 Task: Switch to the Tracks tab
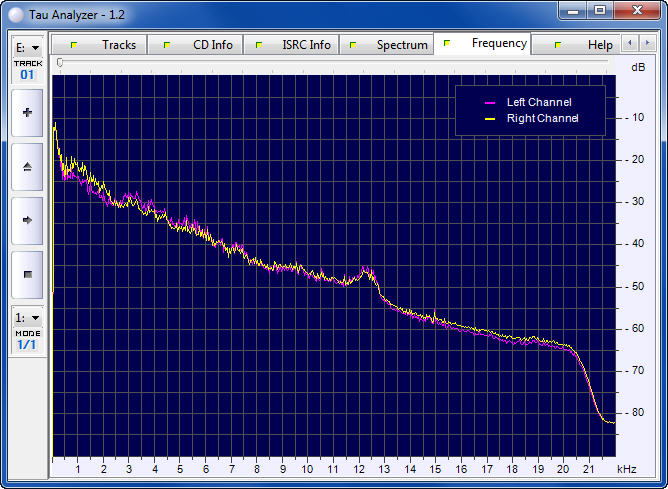109,45
